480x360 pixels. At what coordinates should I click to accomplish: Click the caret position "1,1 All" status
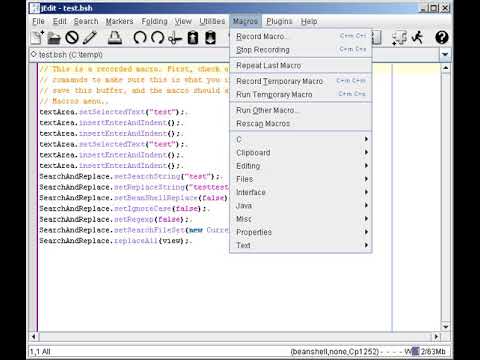(40, 352)
